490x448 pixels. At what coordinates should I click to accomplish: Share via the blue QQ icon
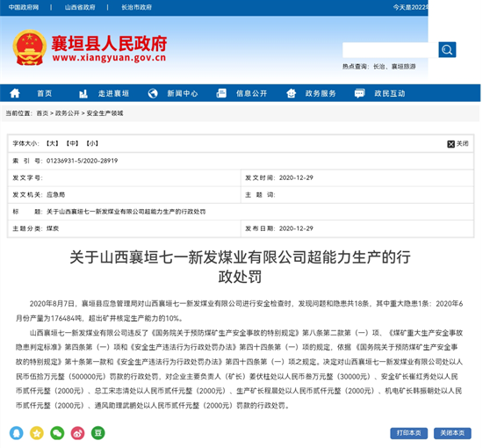(17, 433)
